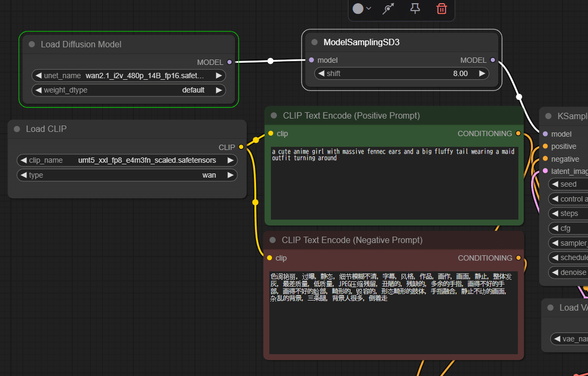Collapse the KSampler node
This screenshot has height=376, width=588.
click(548, 116)
